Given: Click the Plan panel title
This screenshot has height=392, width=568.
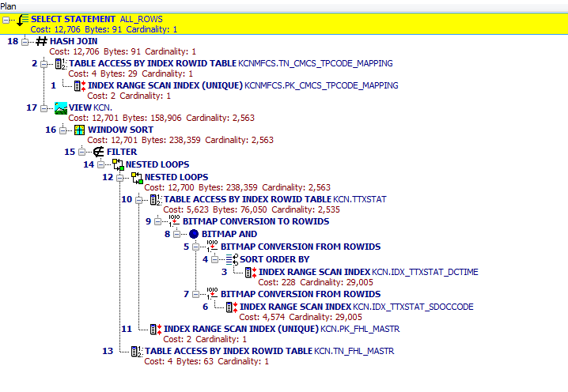Looking at the screenshot, I should (9, 5).
